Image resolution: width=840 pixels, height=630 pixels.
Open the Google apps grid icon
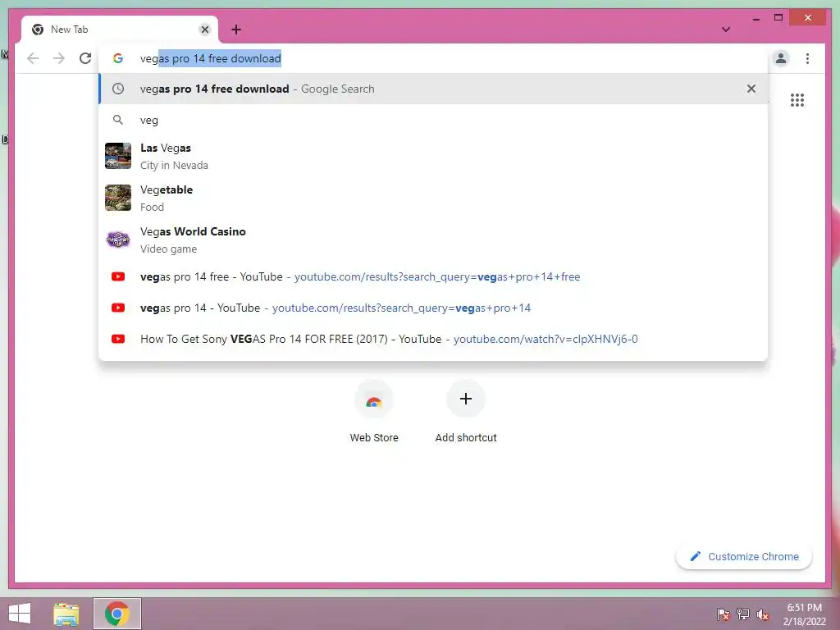(797, 100)
